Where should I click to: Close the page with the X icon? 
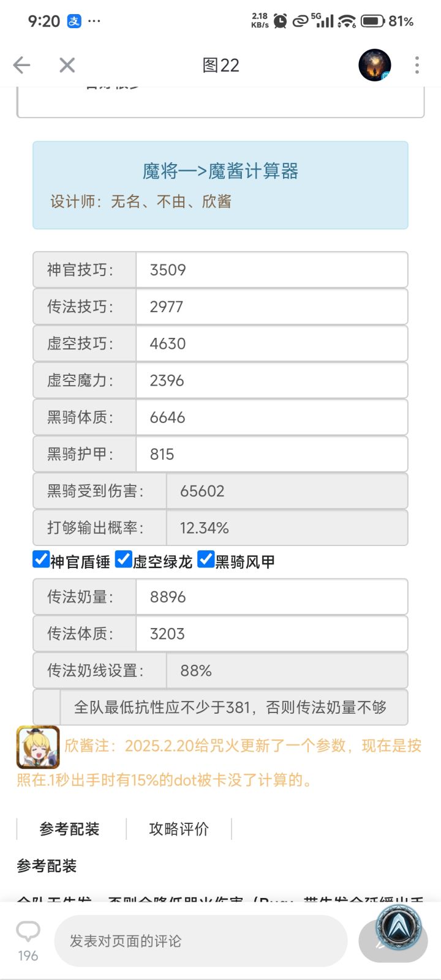[67, 65]
